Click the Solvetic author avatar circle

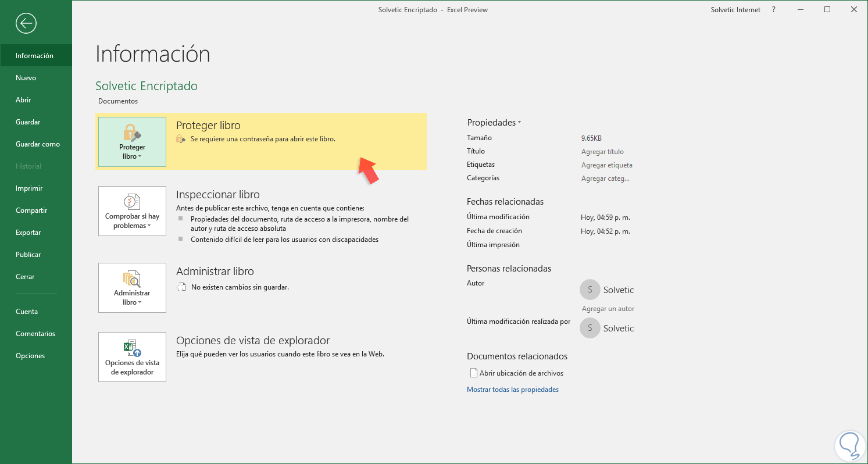coord(590,290)
